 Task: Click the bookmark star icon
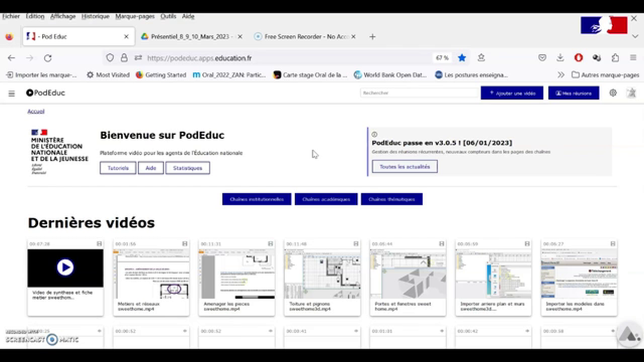[462, 58]
